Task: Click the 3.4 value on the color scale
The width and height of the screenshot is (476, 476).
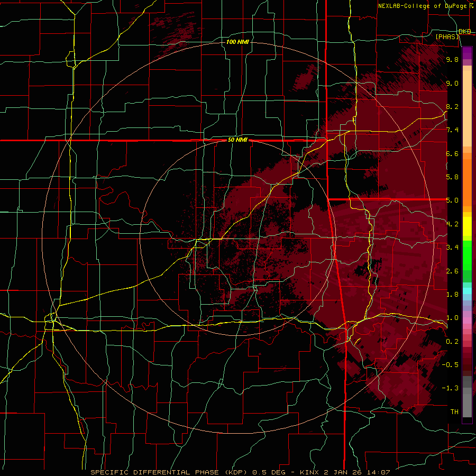Action: tap(452, 248)
